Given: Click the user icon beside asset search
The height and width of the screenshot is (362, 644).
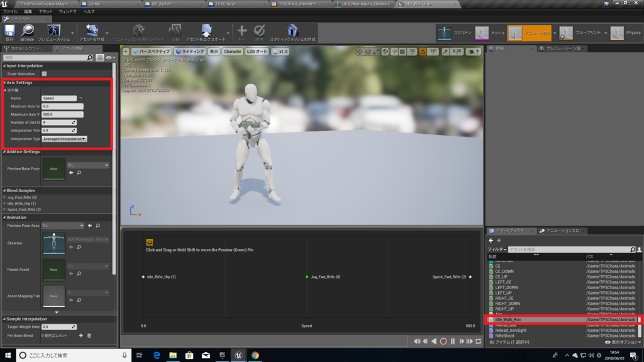Looking at the screenshot, I should 640,250.
